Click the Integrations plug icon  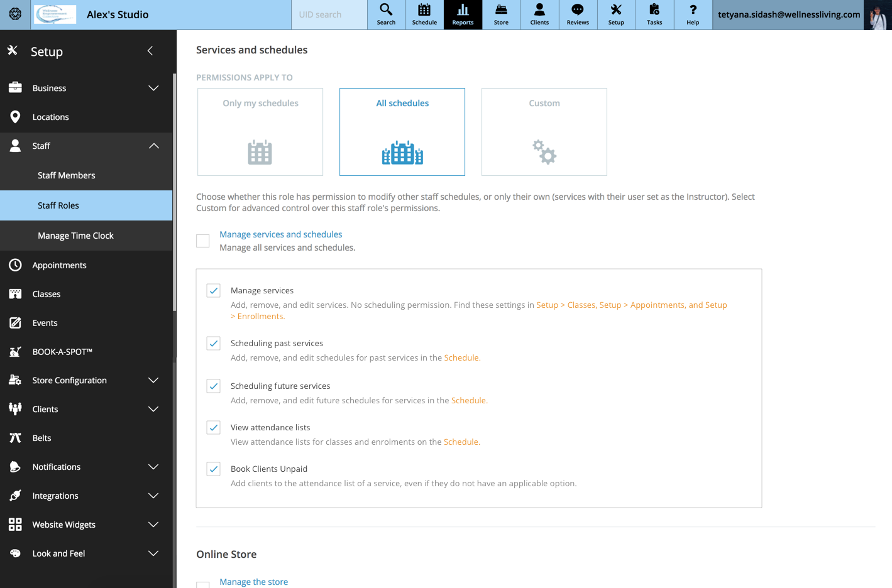tap(15, 496)
